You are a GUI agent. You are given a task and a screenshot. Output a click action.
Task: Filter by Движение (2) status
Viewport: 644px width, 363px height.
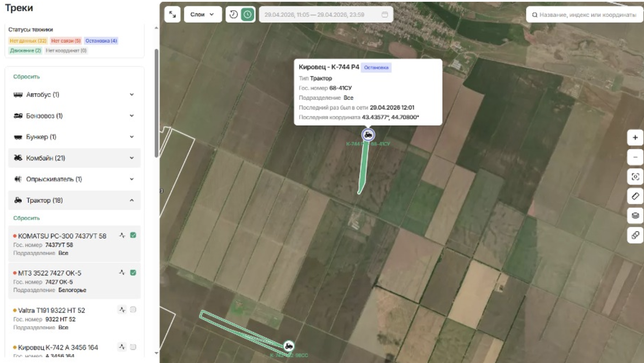coord(25,50)
